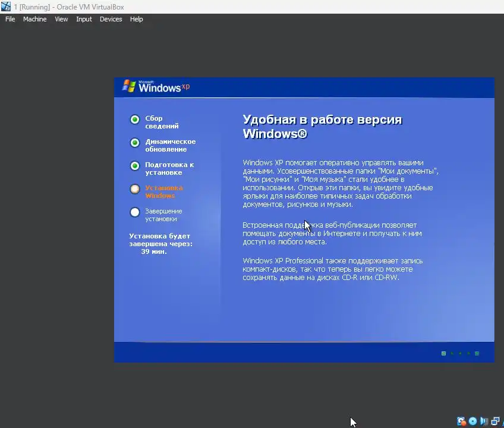Click the hard disk activity status icon

tap(461, 421)
